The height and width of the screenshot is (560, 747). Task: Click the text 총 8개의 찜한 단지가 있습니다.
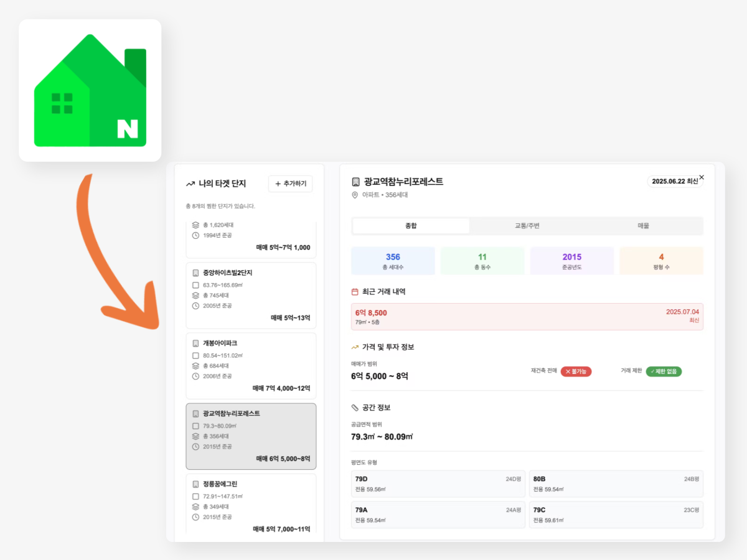(220, 206)
